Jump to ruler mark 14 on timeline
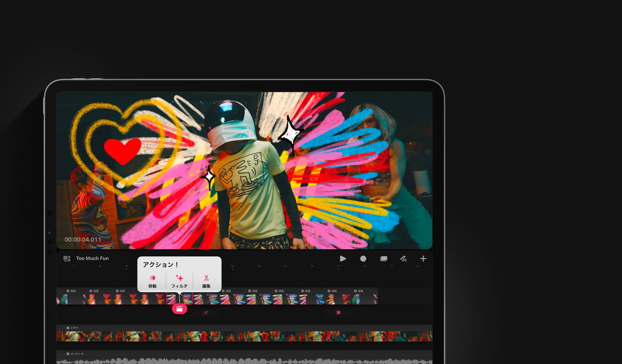This screenshot has height=364, width=622. coord(259,266)
